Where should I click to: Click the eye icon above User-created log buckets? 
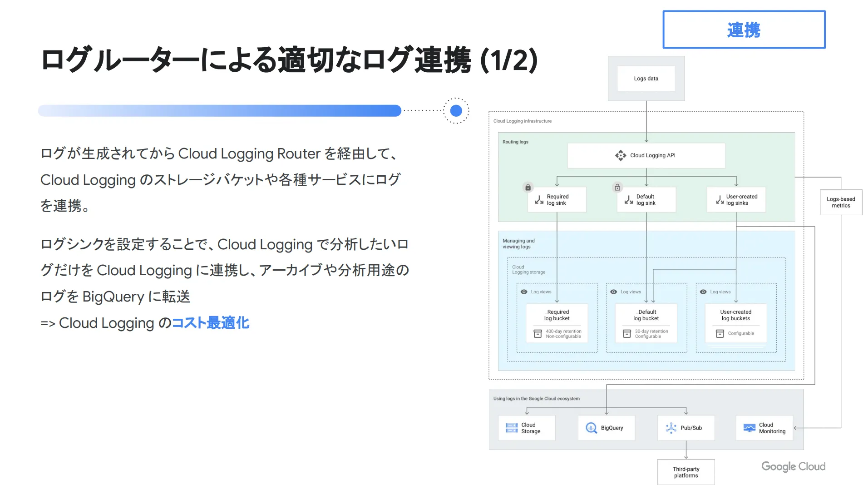pos(703,292)
